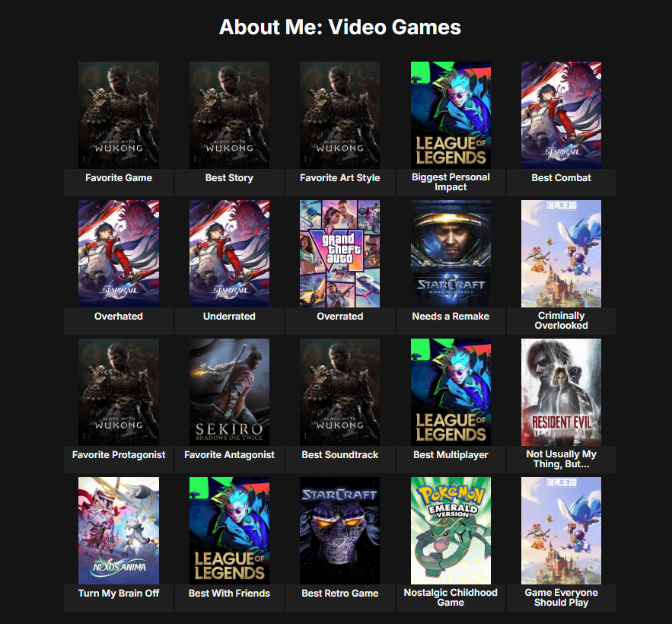Screen dimensions: 672x624
Task: Click the 'Biggest Personal Impact' caption
Action: pos(451,182)
